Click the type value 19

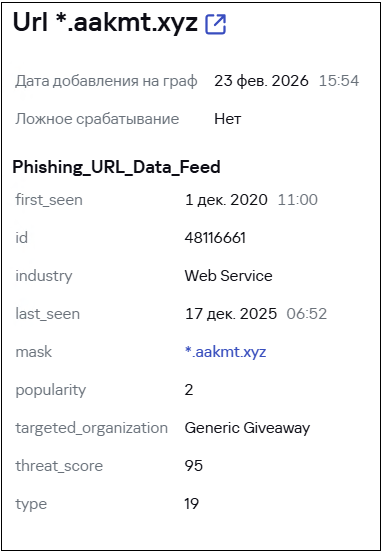(192, 504)
